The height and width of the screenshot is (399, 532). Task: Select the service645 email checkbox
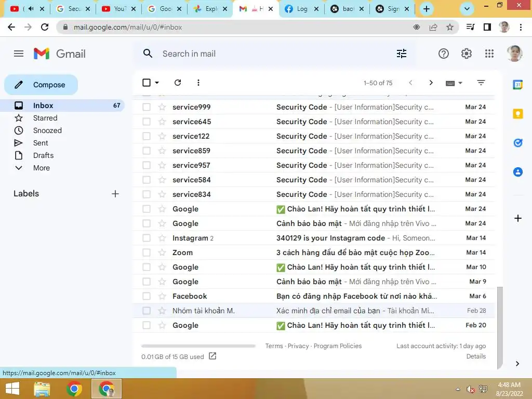[147, 122]
